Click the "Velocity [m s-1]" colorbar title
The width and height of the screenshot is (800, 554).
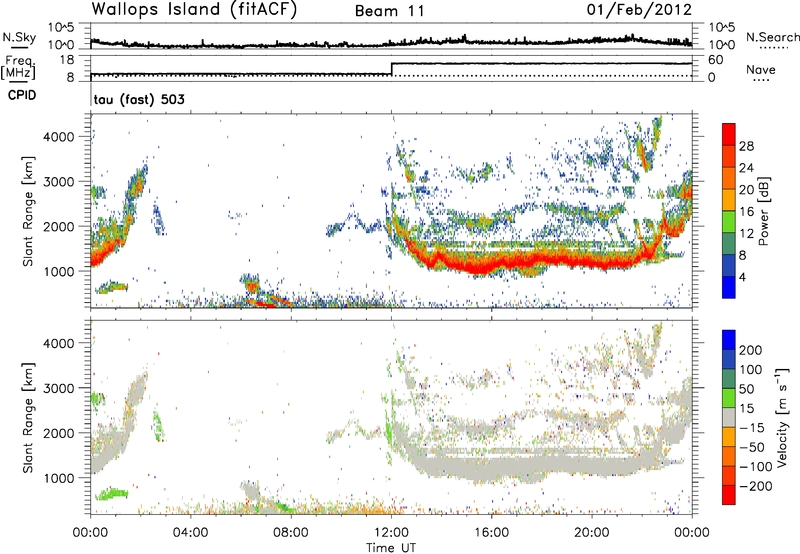click(x=782, y=417)
